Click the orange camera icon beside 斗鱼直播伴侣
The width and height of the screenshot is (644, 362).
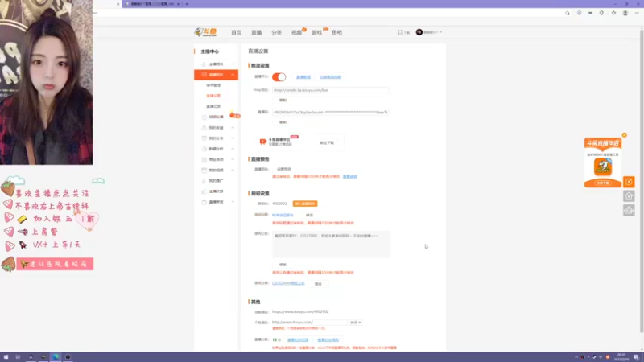pos(263,142)
